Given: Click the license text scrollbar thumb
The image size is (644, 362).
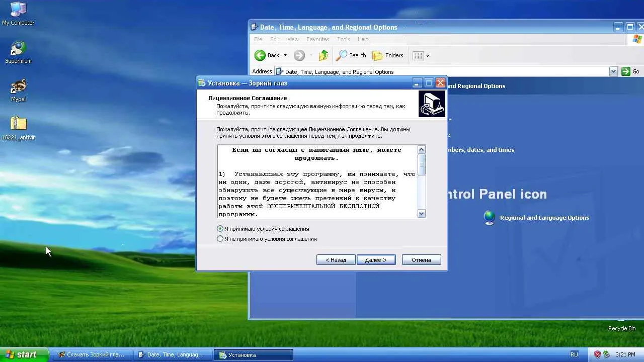Looking at the screenshot, I should [x=422, y=165].
